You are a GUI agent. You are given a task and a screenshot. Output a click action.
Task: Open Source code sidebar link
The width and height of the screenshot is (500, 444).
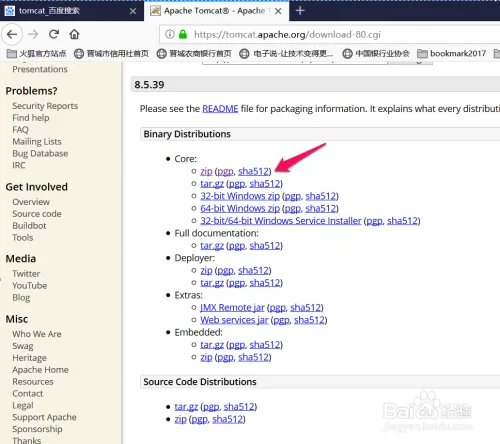(x=37, y=214)
